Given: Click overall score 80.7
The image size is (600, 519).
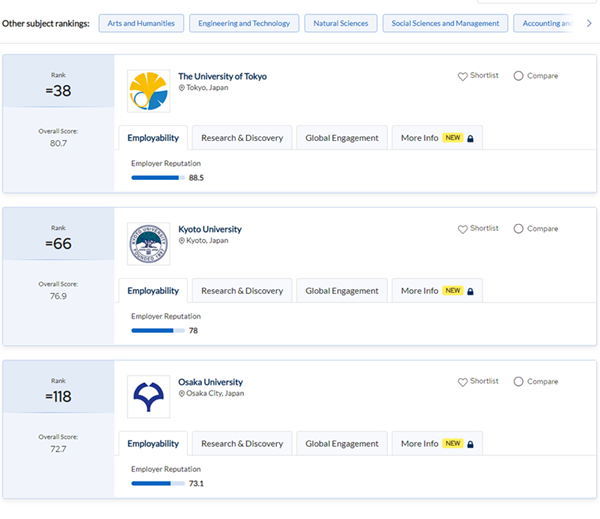Looking at the screenshot, I should pos(58,144).
